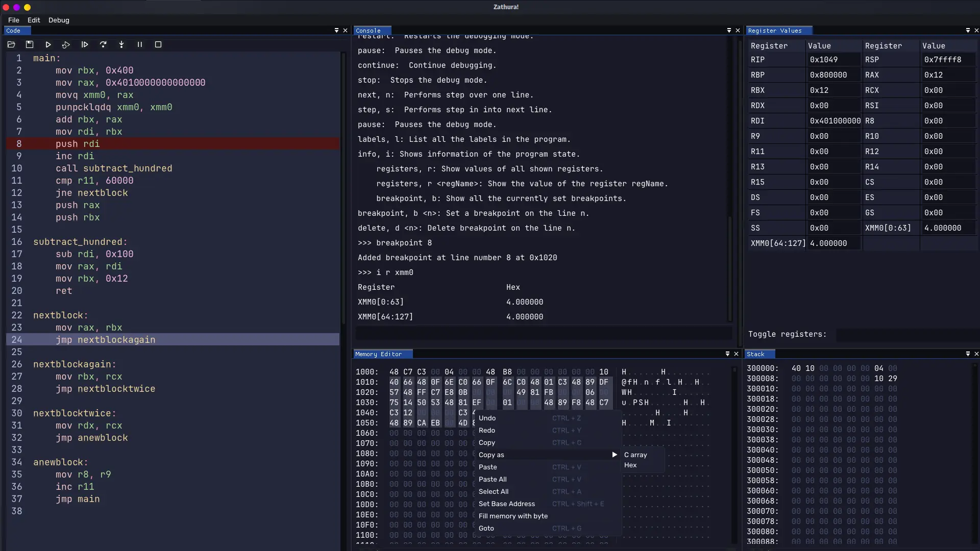Toggle breakpoint on line 8 push rdi

[18, 144]
